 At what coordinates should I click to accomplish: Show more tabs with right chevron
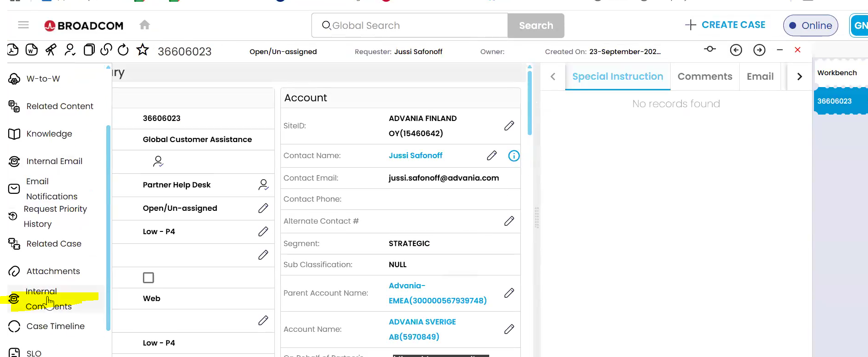pyautogui.click(x=800, y=77)
